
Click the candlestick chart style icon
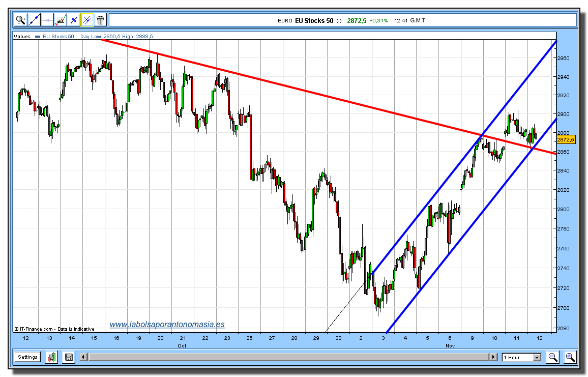[x=51, y=357]
